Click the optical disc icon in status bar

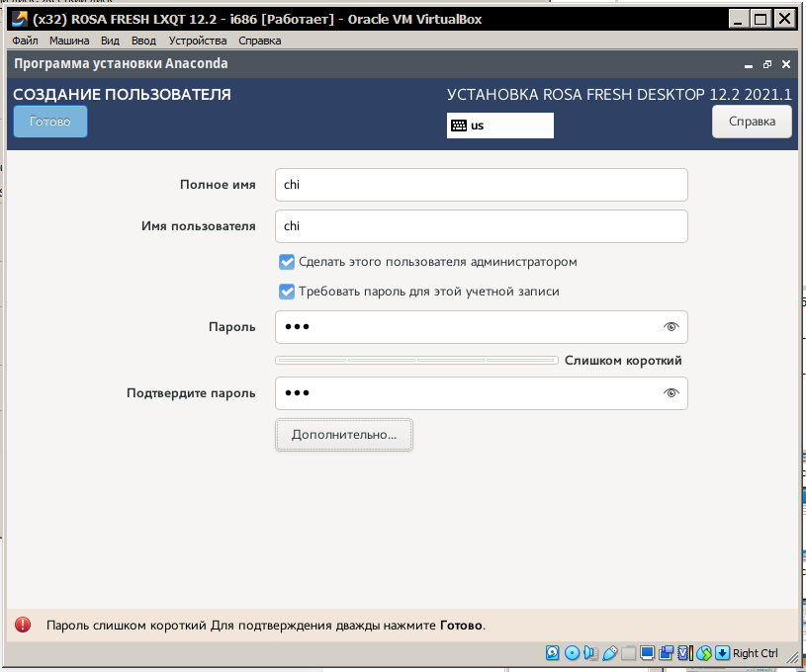point(572,653)
